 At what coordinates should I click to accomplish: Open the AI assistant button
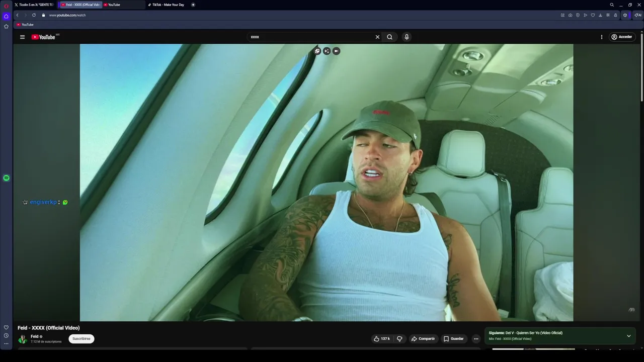point(637,15)
